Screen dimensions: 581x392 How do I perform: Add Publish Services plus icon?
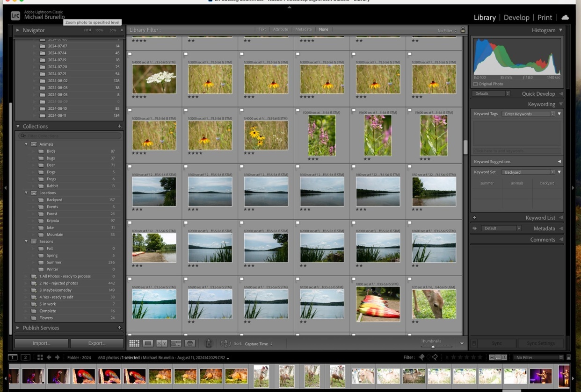click(x=120, y=328)
